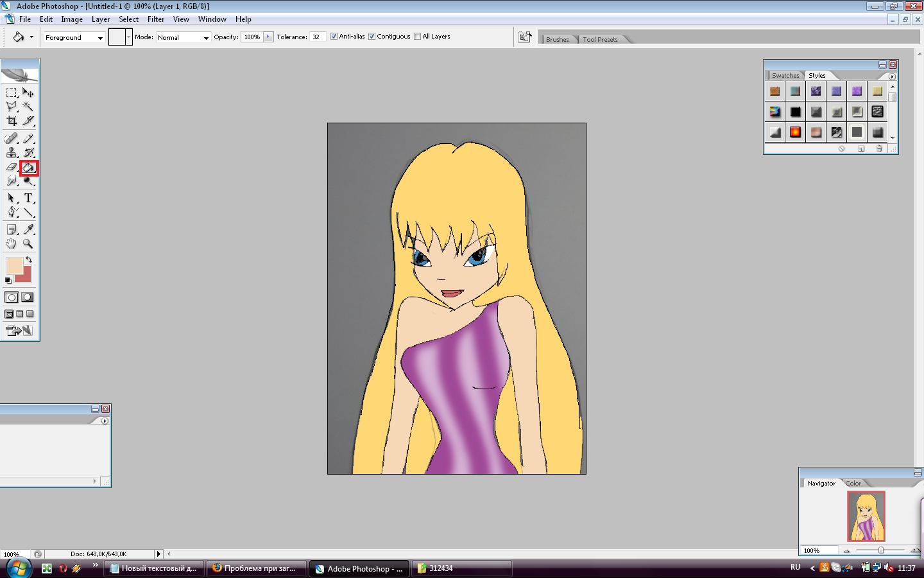Toggle the Contiguous checkbox
This screenshot has height=578, width=924.
[x=372, y=37]
